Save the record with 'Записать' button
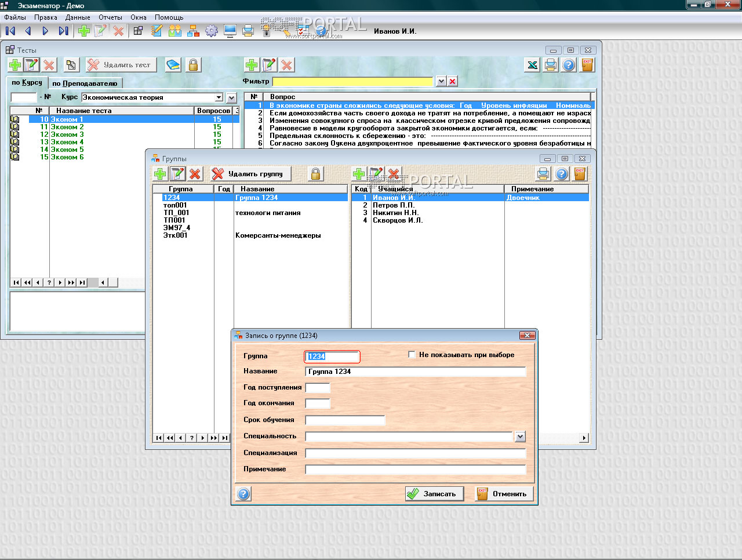 point(434,494)
